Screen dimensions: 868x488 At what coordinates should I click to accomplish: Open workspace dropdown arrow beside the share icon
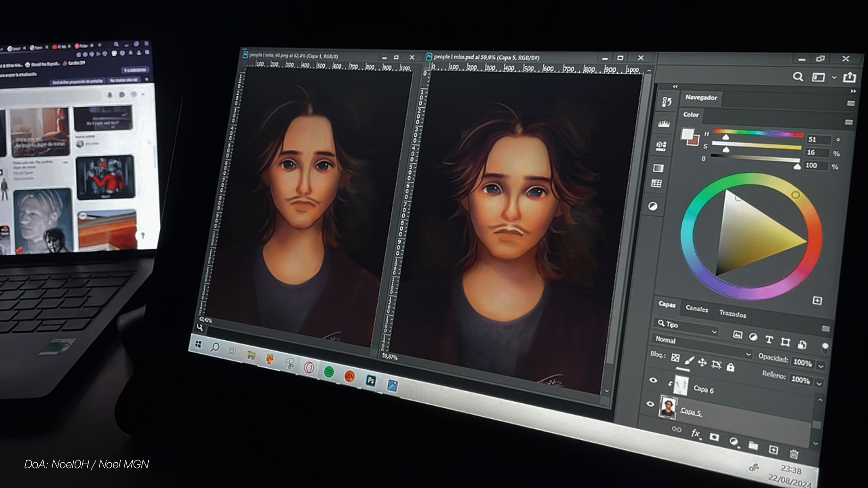[x=834, y=78]
